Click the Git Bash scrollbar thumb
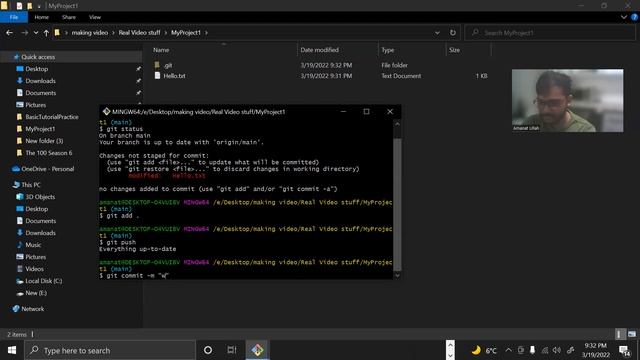The height and width of the screenshot is (360, 640). pyautogui.click(x=397, y=204)
